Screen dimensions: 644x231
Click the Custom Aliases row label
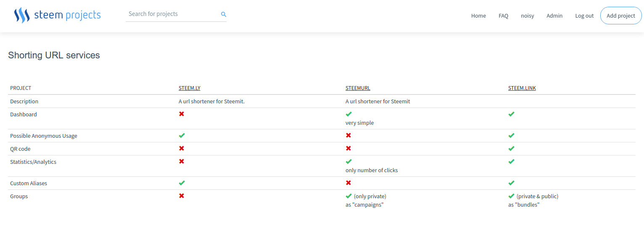(29, 183)
